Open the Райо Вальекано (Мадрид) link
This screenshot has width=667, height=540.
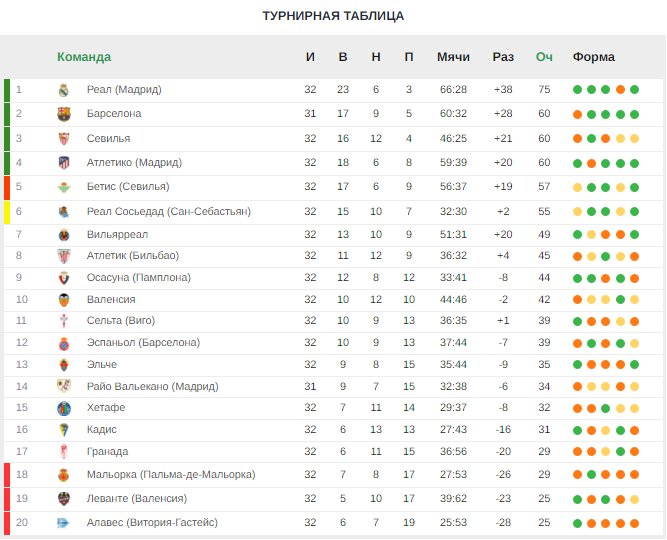pyautogui.click(x=153, y=386)
